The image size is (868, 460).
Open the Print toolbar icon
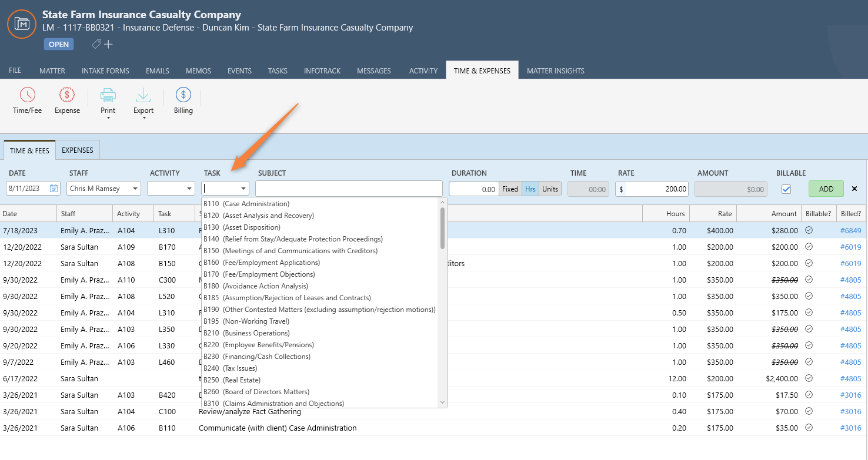(108, 95)
